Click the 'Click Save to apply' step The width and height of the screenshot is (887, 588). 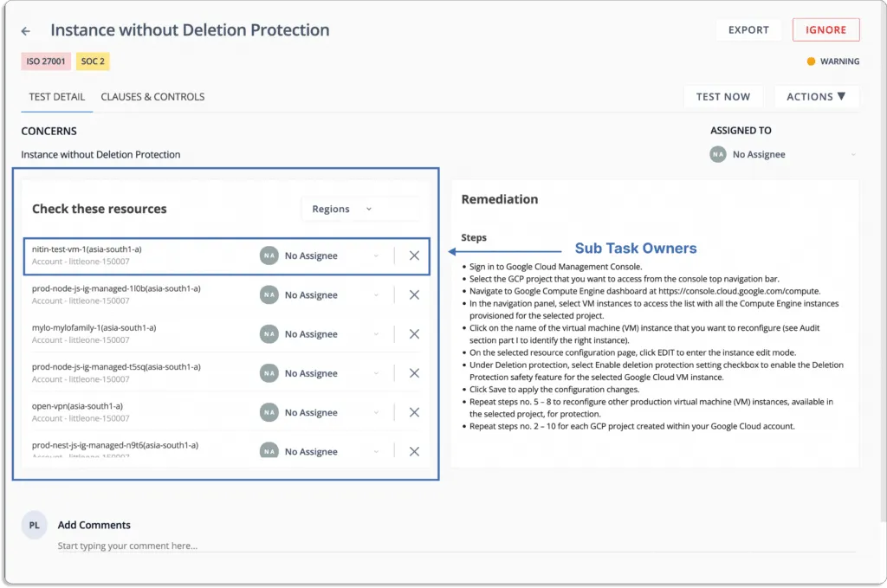[x=554, y=389]
